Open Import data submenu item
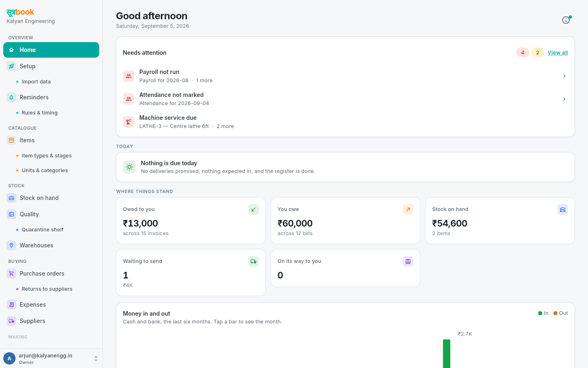 pos(36,82)
